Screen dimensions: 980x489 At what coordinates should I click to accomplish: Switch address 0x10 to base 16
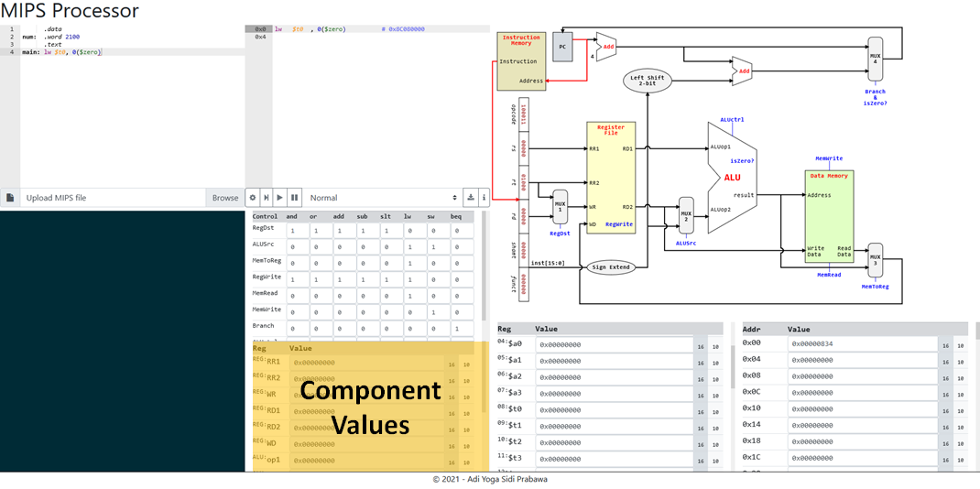click(x=945, y=409)
